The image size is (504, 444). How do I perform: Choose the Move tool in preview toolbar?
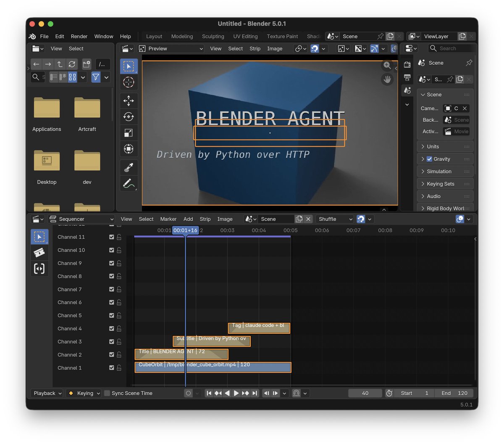(129, 100)
